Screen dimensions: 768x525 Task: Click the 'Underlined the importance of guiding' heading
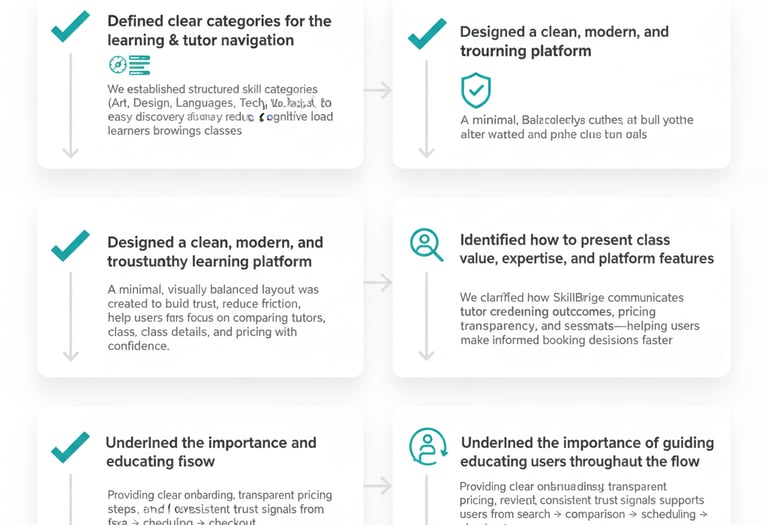586,452
